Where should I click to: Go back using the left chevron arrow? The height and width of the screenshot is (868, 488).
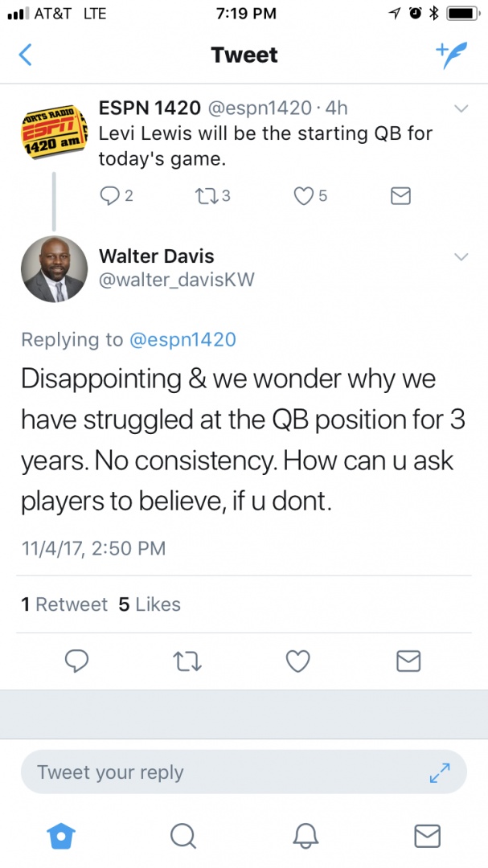point(26,55)
